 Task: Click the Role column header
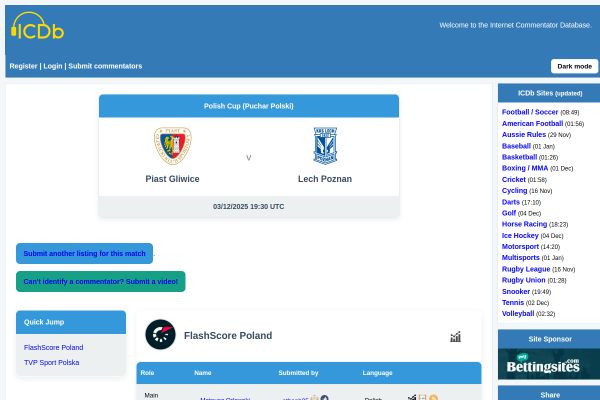click(147, 373)
